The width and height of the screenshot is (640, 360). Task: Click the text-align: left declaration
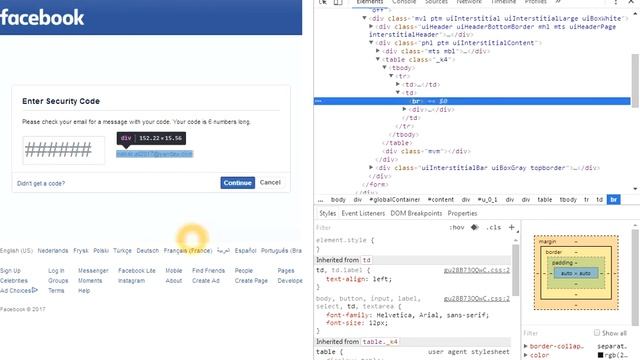359,279
